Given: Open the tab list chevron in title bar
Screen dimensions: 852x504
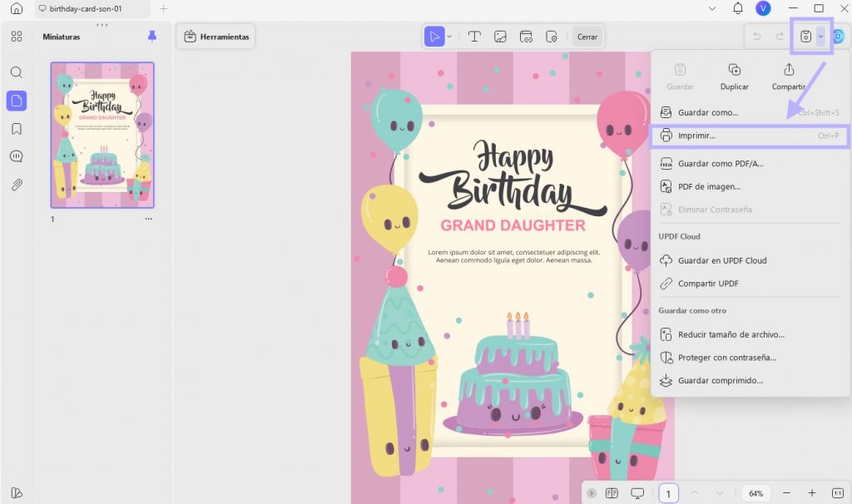Looking at the screenshot, I should pos(712,8).
